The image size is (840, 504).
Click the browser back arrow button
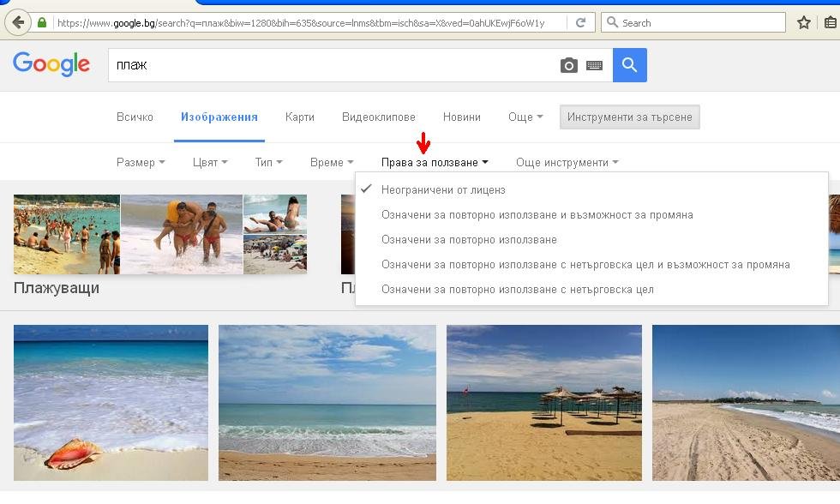(17, 22)
